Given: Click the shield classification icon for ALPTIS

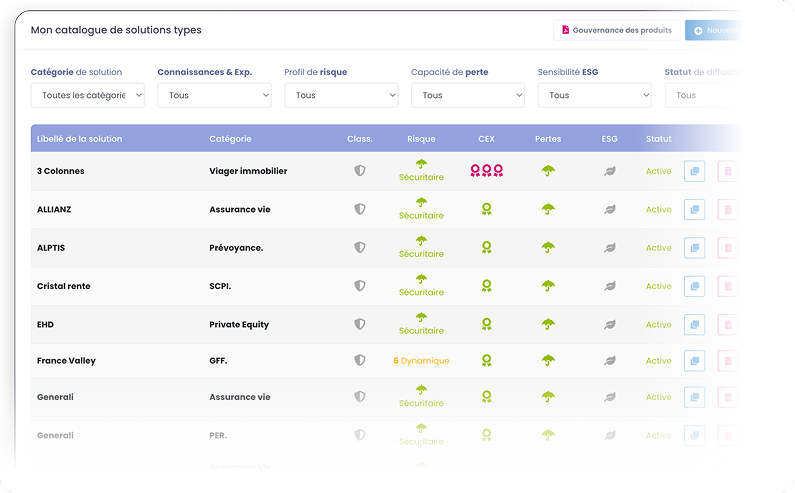Looking at the screenshot, I should (360, 248).
